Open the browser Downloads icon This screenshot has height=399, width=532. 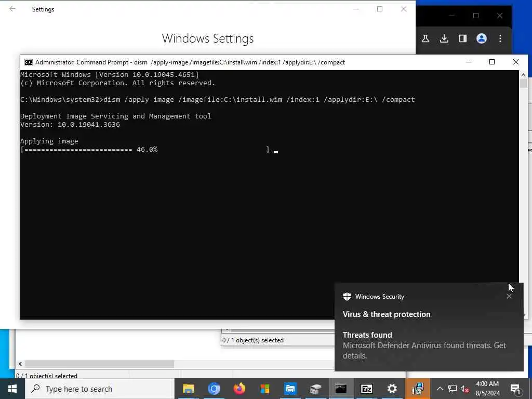tap(444, 38)
